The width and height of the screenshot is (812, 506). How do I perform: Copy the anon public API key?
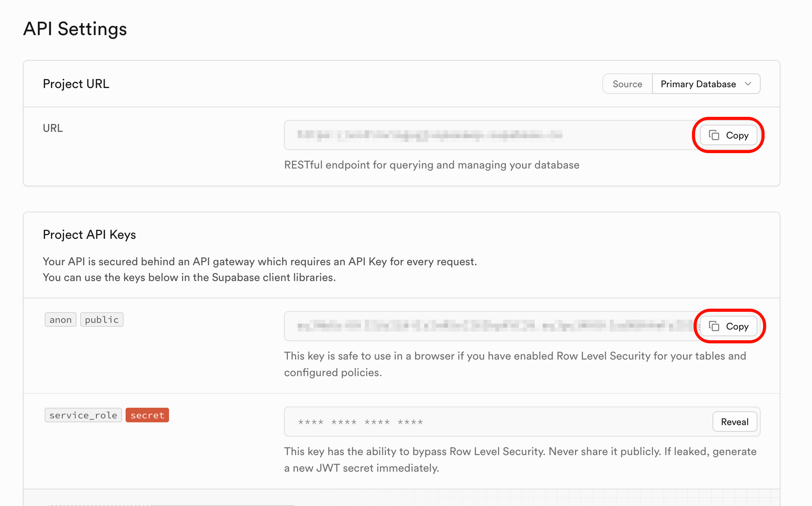(x=728, y=326)
